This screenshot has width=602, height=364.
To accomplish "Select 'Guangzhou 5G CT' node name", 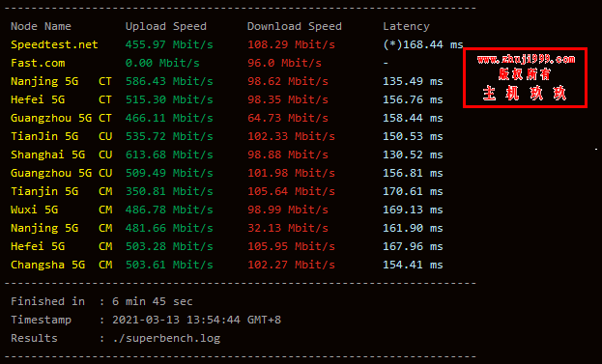I will click(x=61, y=118).
